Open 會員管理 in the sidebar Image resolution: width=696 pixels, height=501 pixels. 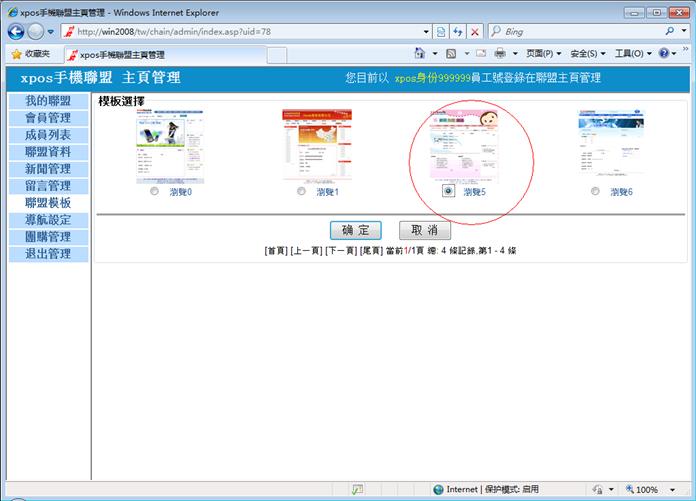pyautogui.click(x=47, y=118)
